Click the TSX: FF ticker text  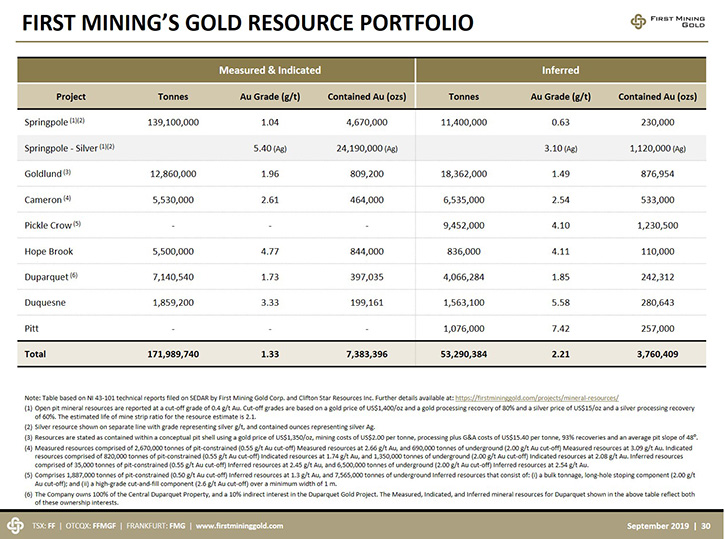click(x=43, y=526)
